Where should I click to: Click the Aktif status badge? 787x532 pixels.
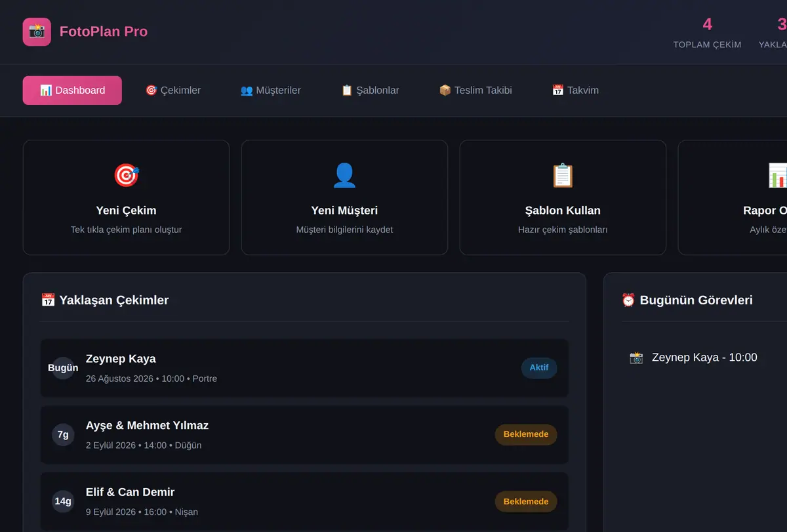tap(539, 368)
